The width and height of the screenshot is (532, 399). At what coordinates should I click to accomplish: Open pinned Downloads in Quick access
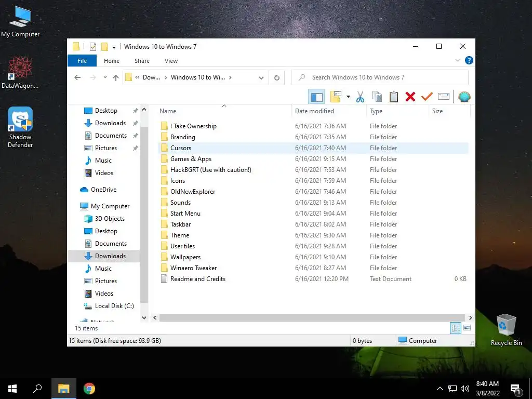point(110,123)
